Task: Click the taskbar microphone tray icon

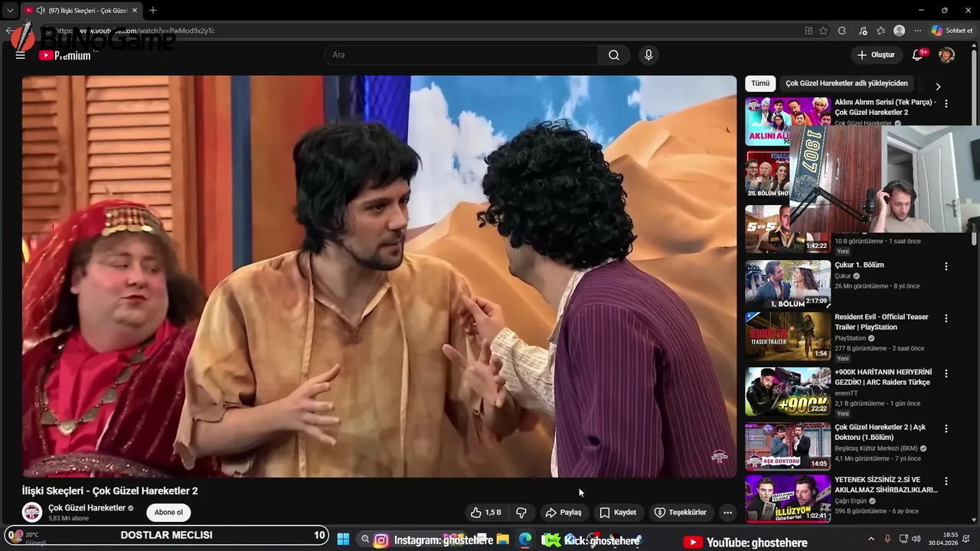Action: [x=887, y=540]
